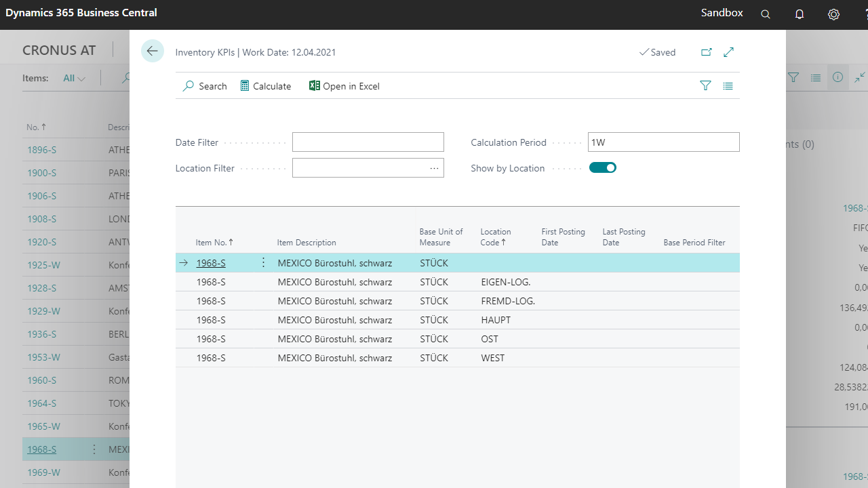Expand the Items All view dropdown
This screenshot has height=488, width=868.
pos(74,78)
